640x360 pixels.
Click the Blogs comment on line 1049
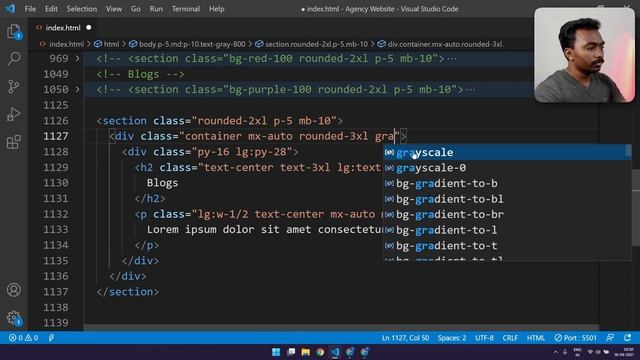[140, 74]
